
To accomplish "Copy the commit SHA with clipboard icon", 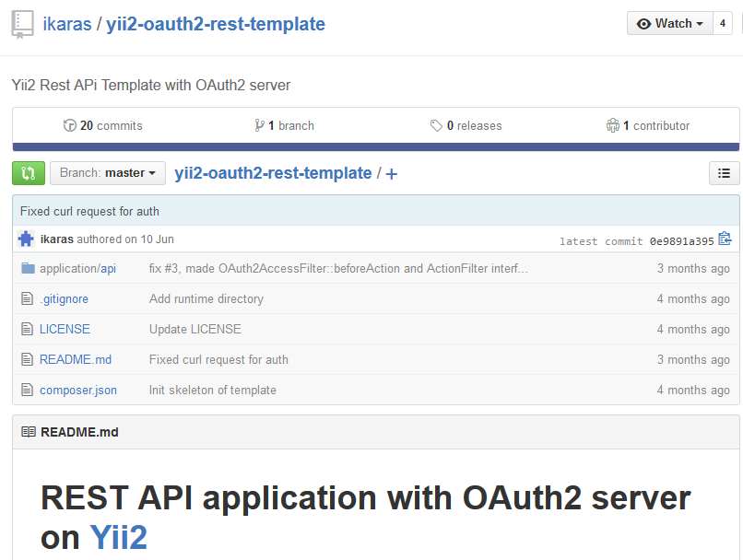I will (x=725, y=239).
